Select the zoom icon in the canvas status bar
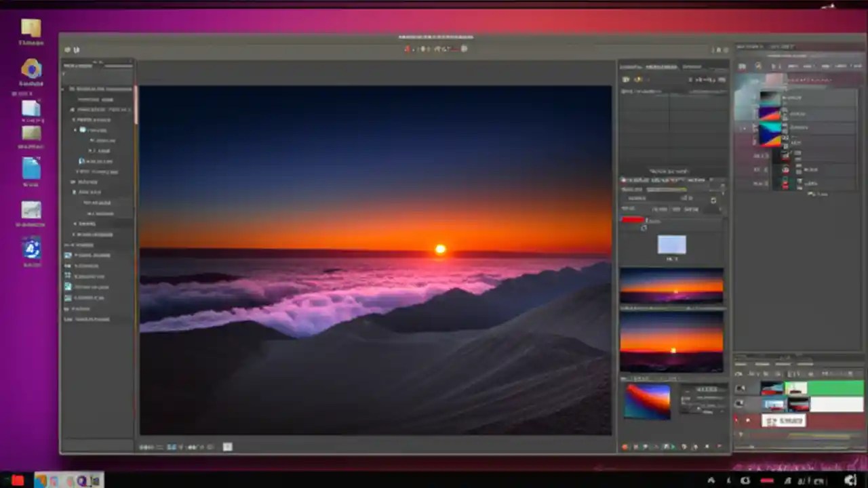Image resolution: width=868 pixels, height=488 pixels. click(173, 447)
